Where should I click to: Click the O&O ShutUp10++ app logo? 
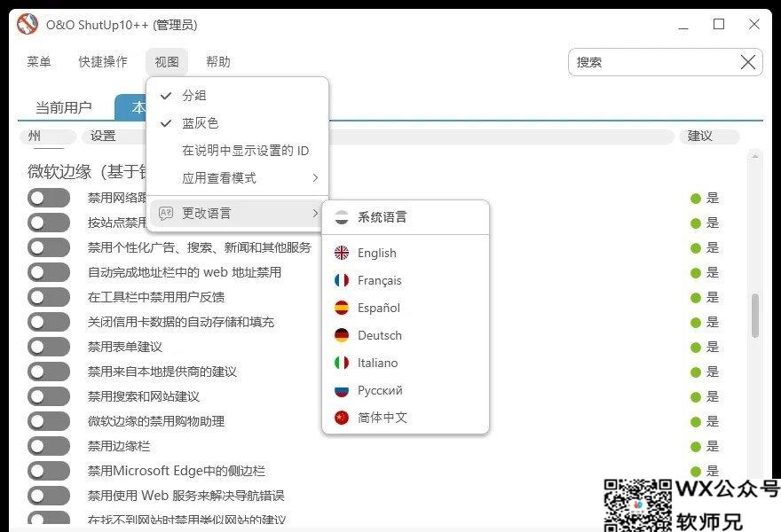pos(28,24)
